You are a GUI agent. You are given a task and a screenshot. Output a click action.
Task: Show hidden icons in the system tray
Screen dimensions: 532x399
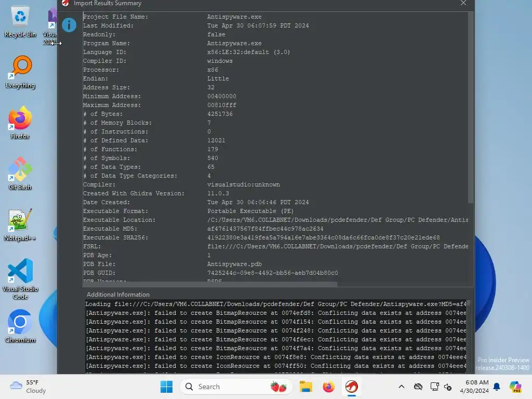pyautogui.click(x=402, y=387)
